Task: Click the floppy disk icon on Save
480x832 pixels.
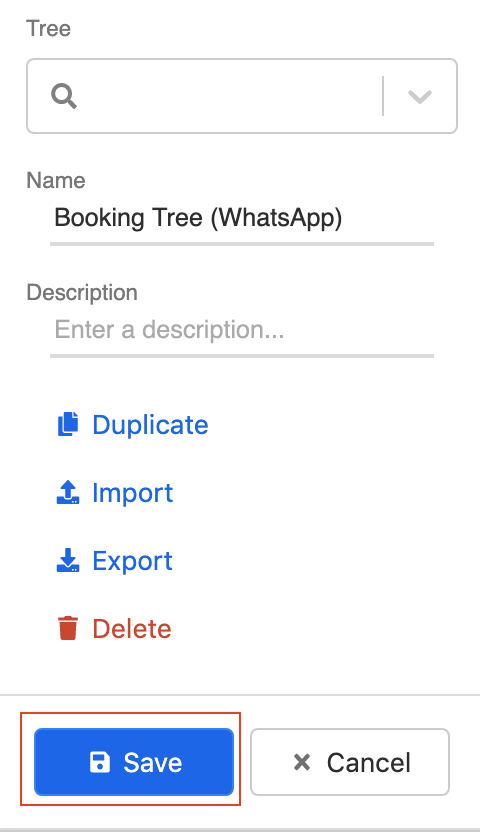Action: click(x=100, y=762)
